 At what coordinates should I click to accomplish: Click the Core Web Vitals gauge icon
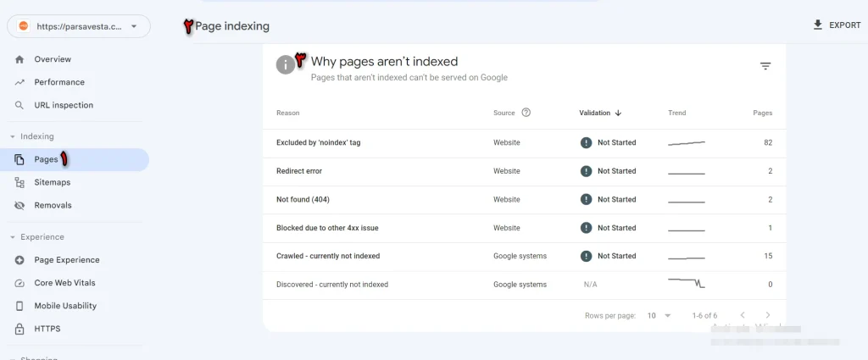[x=19, y=283]
